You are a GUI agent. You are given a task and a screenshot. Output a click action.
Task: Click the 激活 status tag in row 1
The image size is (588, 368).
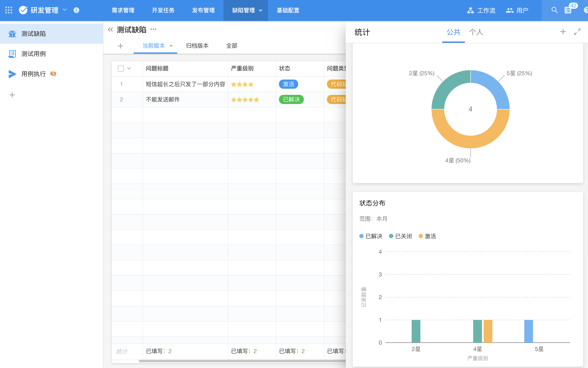pyautogui.click(x=288, y=84)
